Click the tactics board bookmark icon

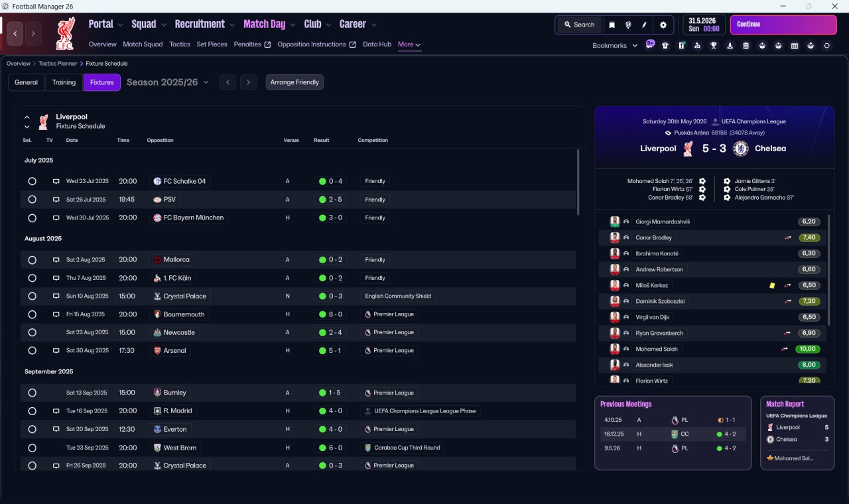coord(681,46)
